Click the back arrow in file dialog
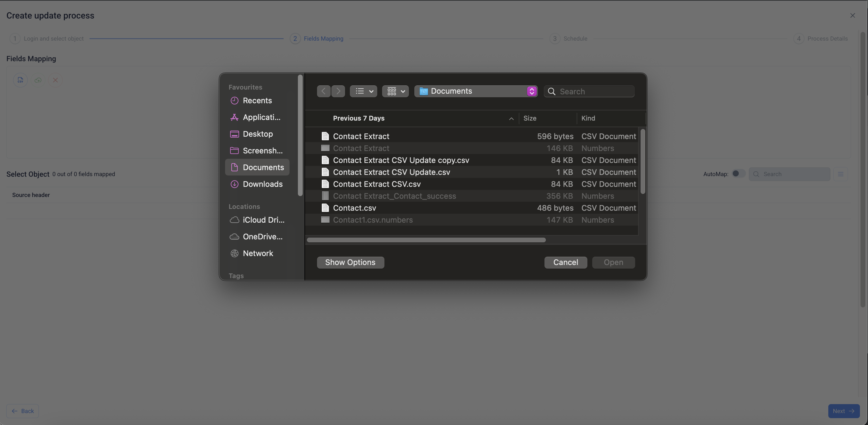Image resolution: width=868 pixels, height=425 pixels. (324, 91)
